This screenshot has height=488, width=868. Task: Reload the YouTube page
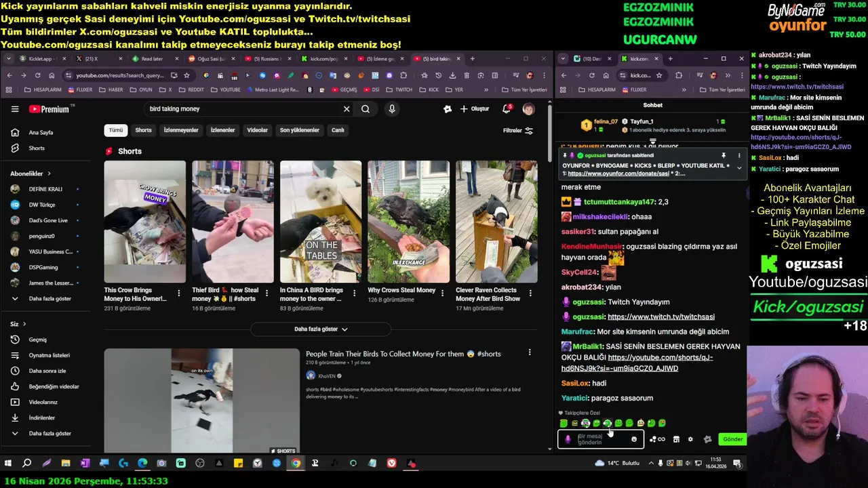click(37, 75)
